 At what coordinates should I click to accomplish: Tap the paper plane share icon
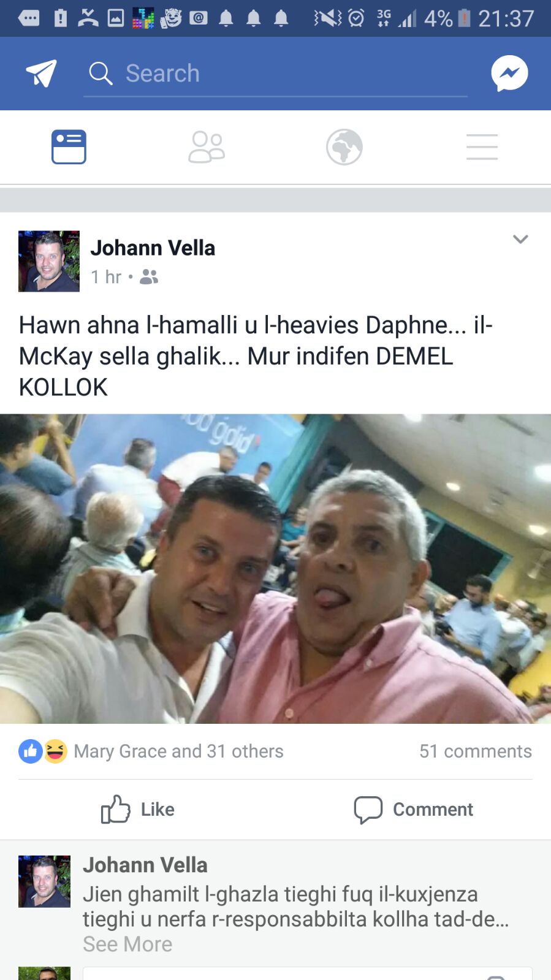[x=41, y=74]
